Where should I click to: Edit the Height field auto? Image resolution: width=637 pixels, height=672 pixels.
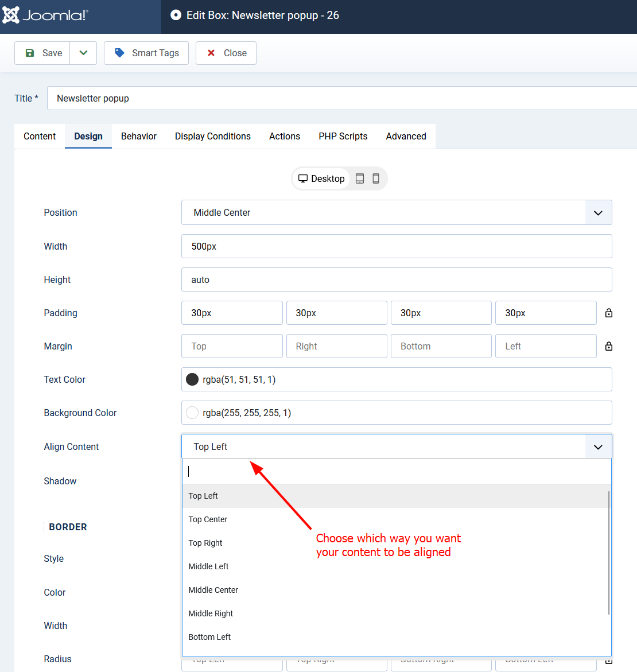(x=397, y=280)
